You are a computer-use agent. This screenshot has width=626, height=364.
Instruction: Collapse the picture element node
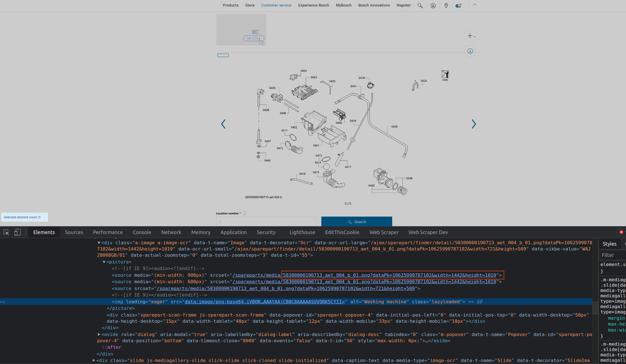(x=104, y=262)
